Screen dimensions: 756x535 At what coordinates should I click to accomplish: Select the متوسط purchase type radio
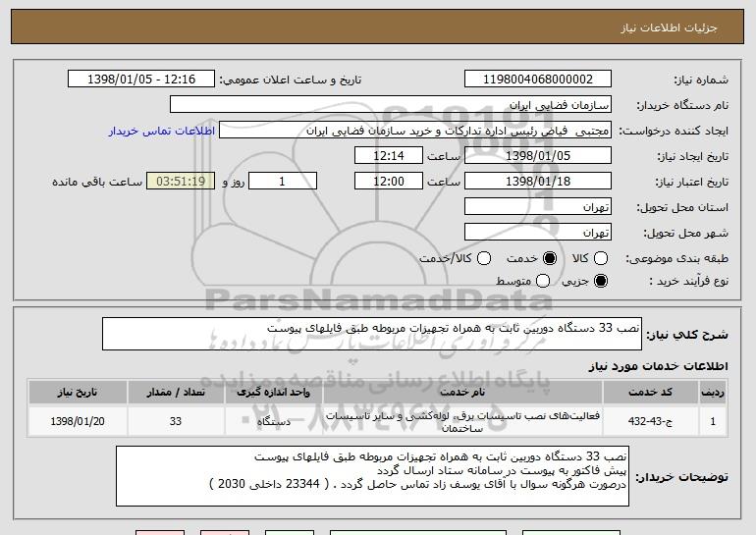click(x=543, y=281)
